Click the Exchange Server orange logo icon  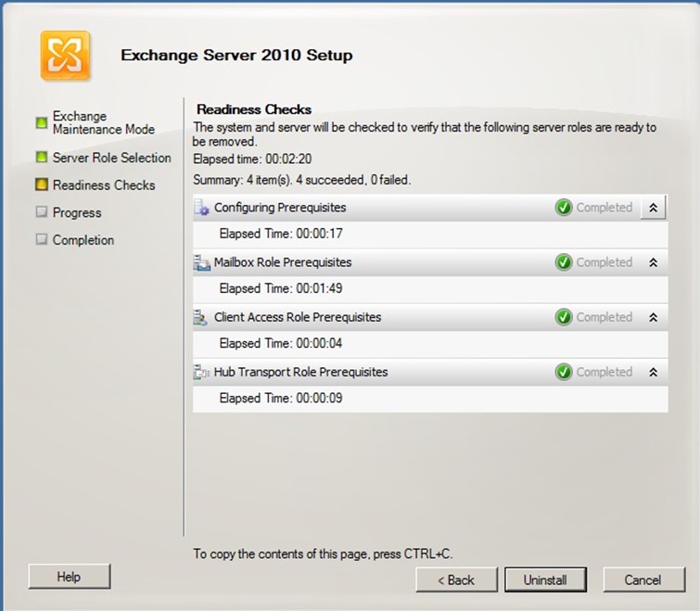coord(65,56)
